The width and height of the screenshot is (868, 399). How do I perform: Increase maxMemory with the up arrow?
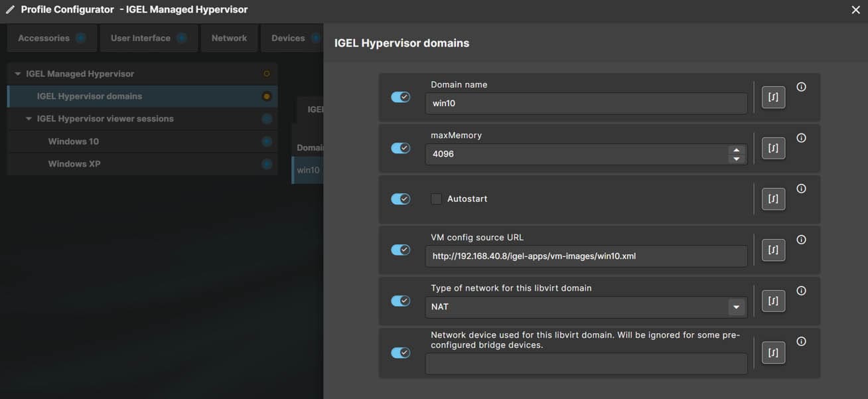(x=736, y=150)
